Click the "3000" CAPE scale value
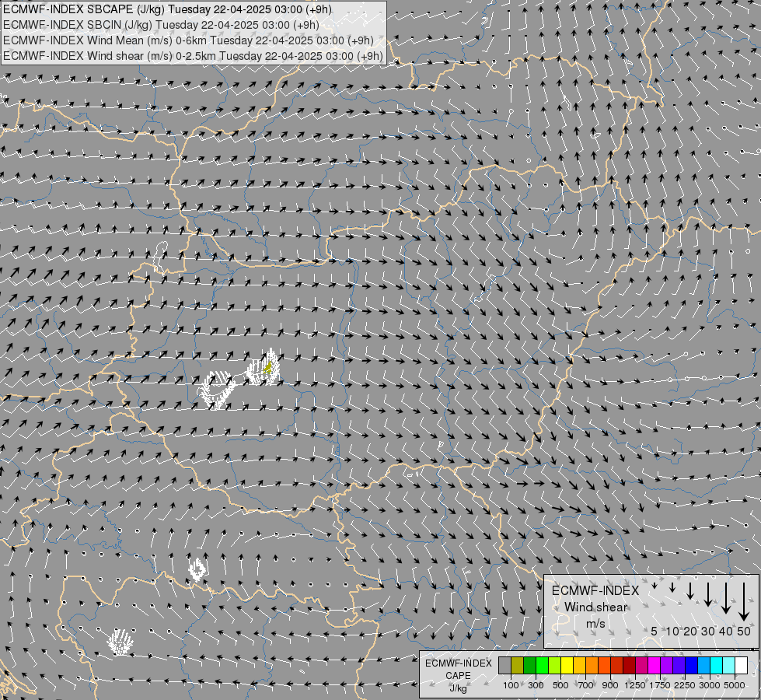The width and height of the screenshot is (761, 700). tap(710, 685)
